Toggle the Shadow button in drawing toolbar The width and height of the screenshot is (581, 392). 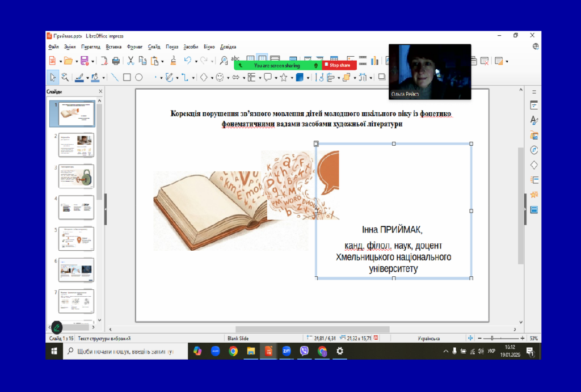click(x=382, y=78)
